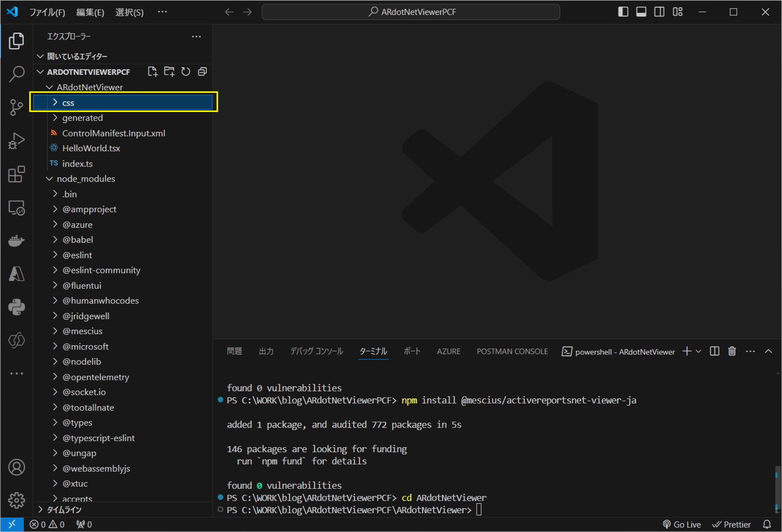Expand the generated folder
Viewport: 782px width, 532px height.
tap(123, 118)
